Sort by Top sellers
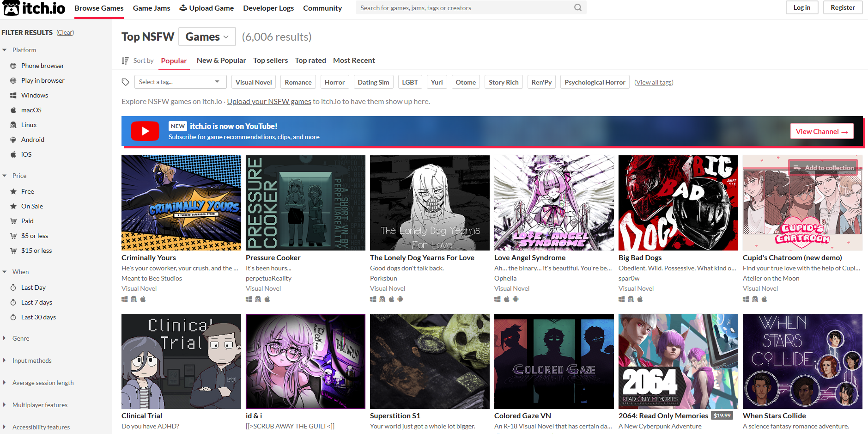The width and height of the screenshot is (868, 434). 271,61
